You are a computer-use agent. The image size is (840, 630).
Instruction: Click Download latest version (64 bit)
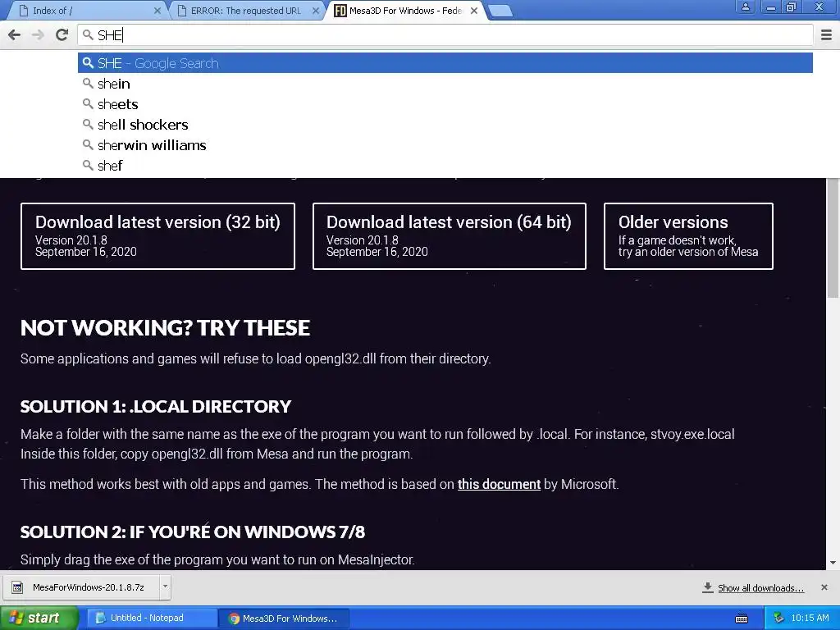[x=449, y=236]
